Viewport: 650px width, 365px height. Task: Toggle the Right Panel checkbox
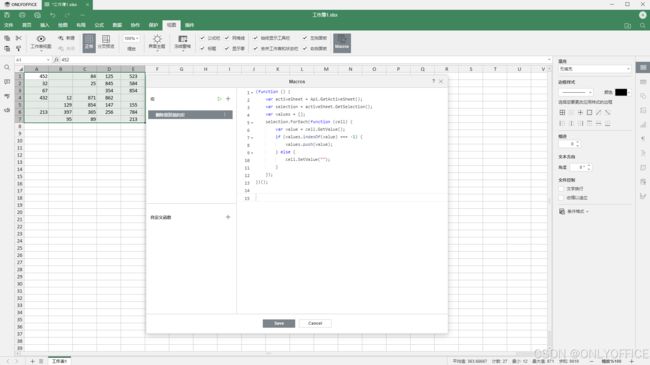pos(305,49)
